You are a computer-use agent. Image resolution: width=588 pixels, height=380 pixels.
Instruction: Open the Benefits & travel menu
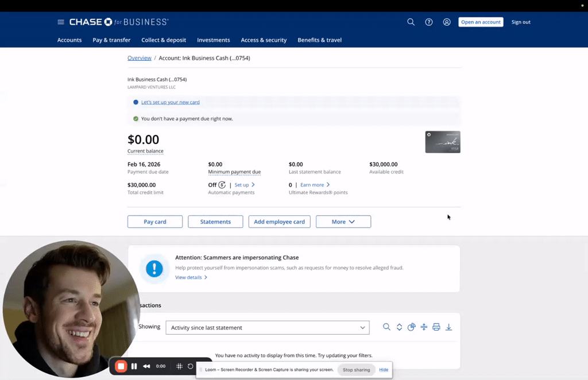319,40
